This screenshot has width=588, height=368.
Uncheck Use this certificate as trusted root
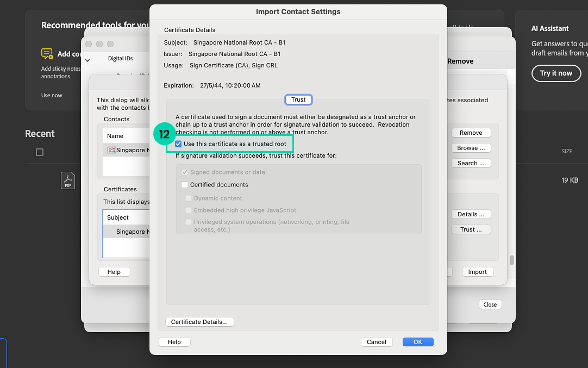coord(178,144)
